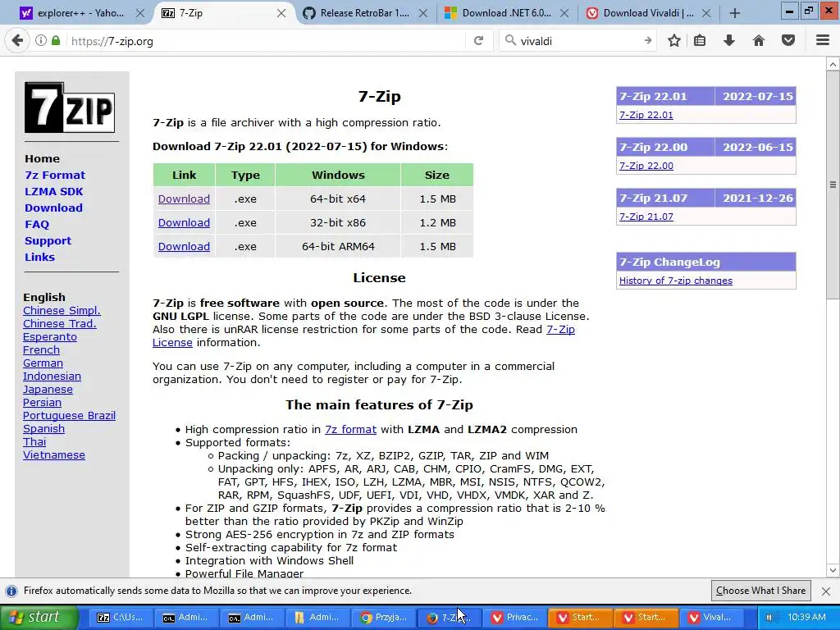The width and height of the screenshot is (840, 630).
Task: Click the site identity padlock icon
Action: point(56,40)
